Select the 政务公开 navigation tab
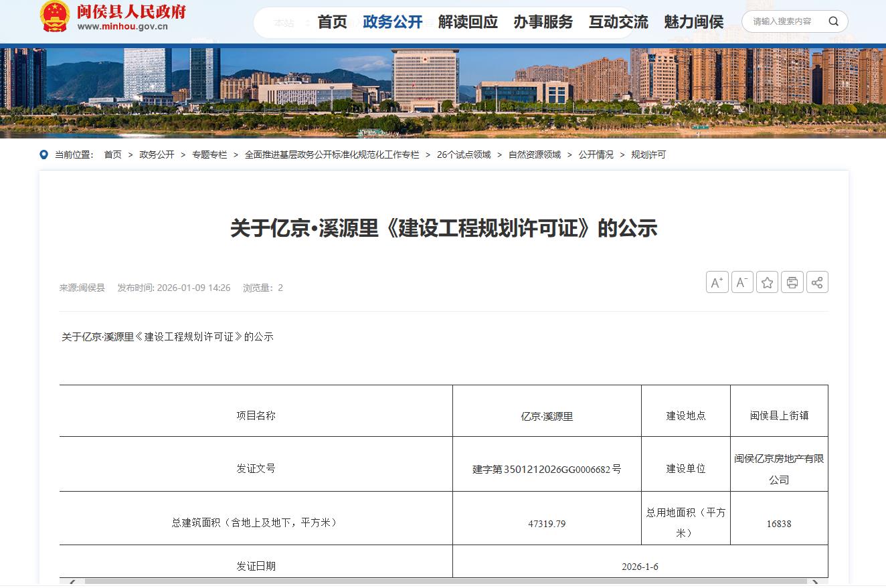The image size is (886, 588). point(393,22)
